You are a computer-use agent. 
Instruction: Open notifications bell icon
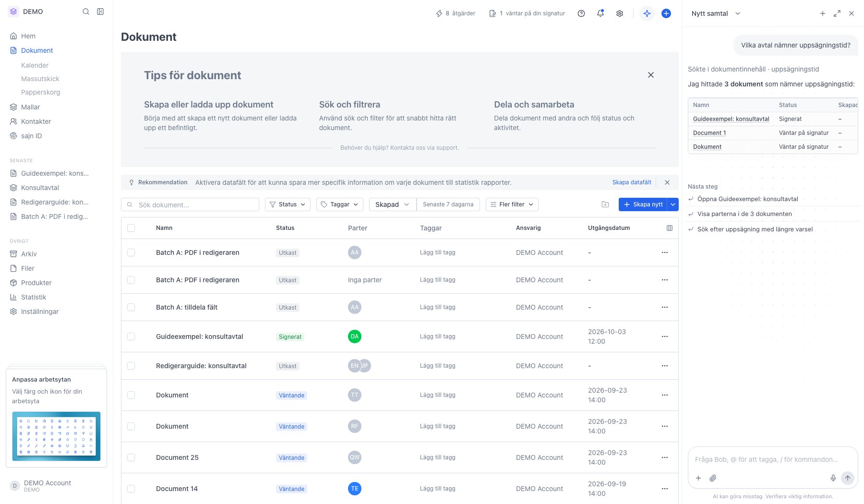point(600,13)
